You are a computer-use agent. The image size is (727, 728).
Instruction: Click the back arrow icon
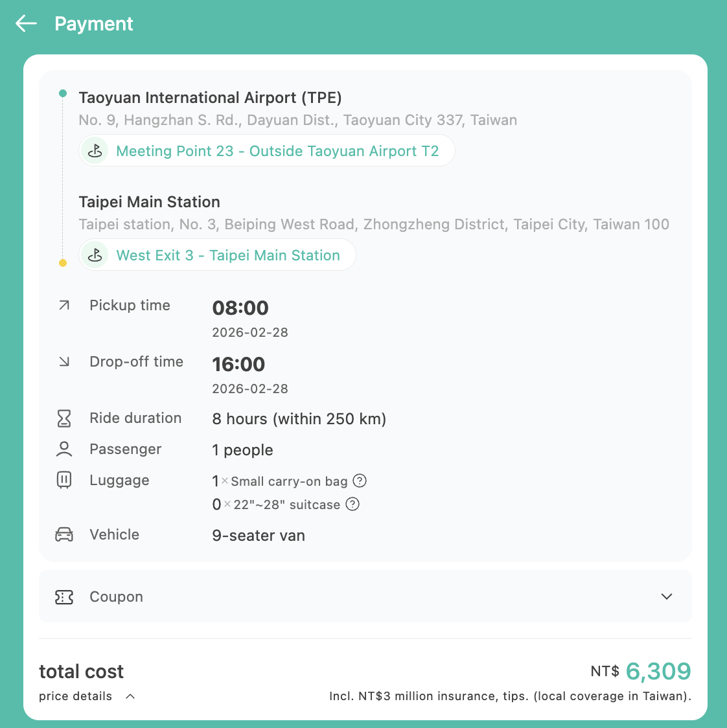click(x=27, y=24)
